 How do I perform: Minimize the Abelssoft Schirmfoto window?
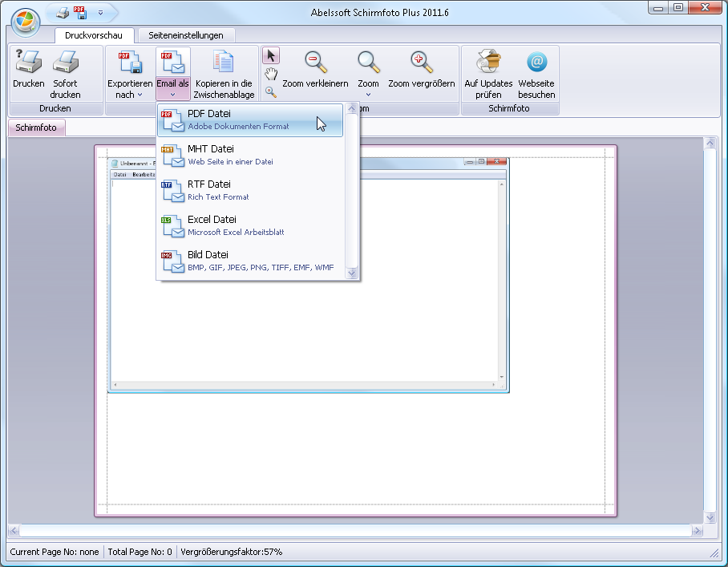(658, 7)
